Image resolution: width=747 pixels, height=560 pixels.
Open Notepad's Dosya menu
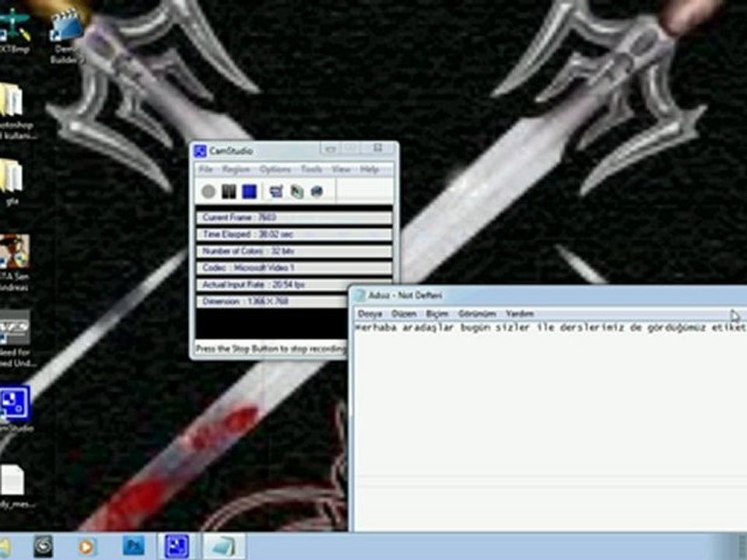click(x=370, y=313)
